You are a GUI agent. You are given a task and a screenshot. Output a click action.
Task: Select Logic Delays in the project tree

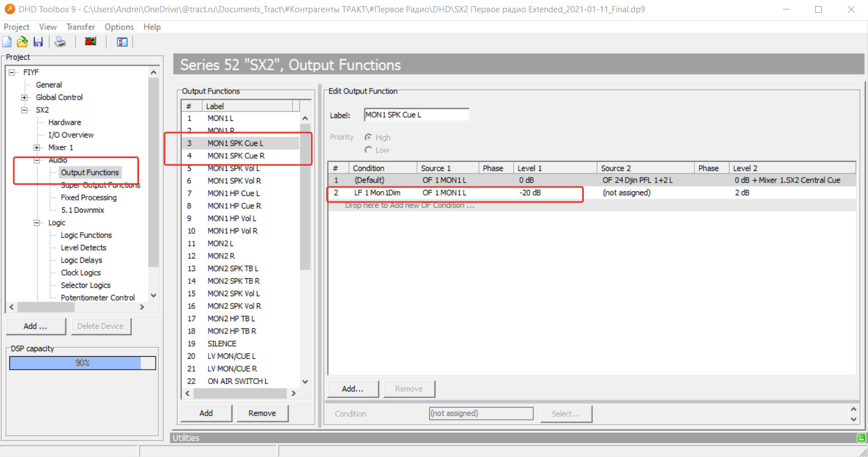[82, 260]
